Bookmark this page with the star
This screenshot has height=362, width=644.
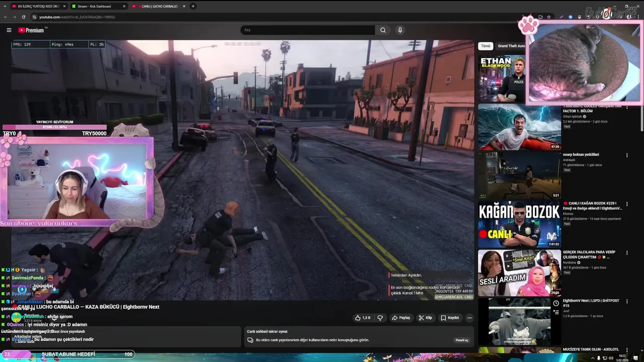tap(548, 17)
